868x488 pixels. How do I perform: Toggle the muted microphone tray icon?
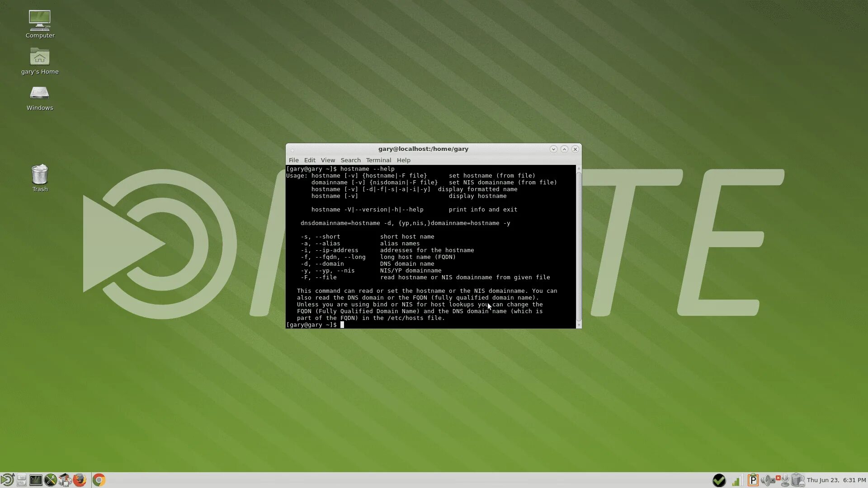tap(784, 480)
